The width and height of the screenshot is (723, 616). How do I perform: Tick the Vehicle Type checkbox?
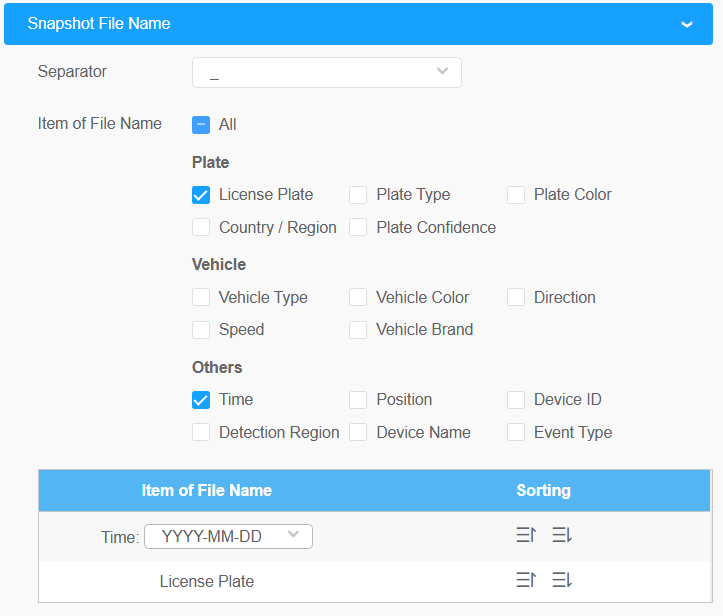[x=201, y=297]
